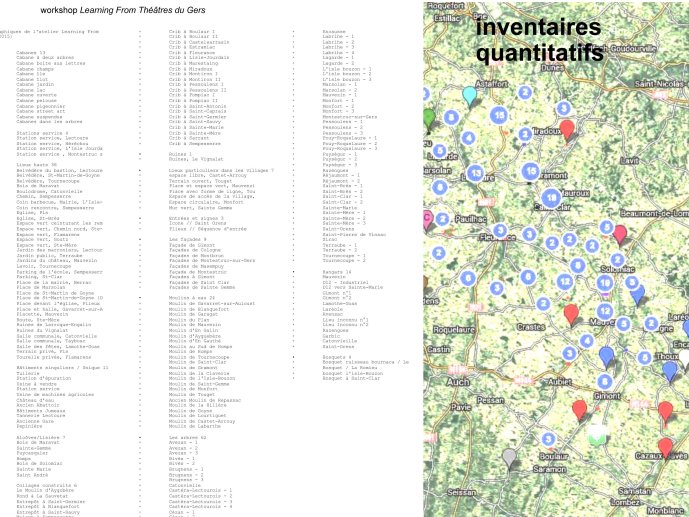Open the 8 cluster just above Gimont
The height and width of the screenshot is (517, 689).
pos(605,381)
